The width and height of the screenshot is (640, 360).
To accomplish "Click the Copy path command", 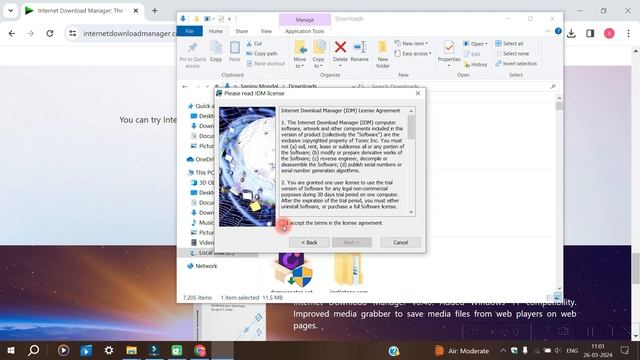I will (262, 53).
